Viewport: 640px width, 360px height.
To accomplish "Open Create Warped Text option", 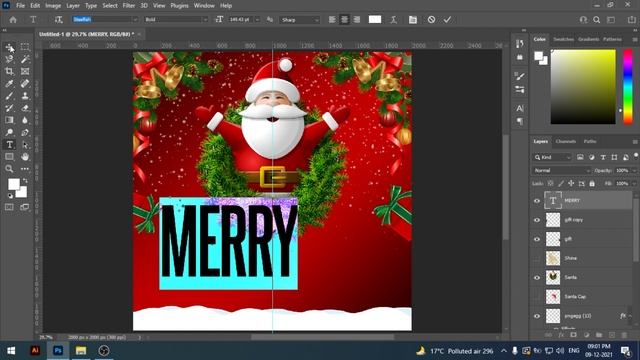I will [x=393, y=20].
